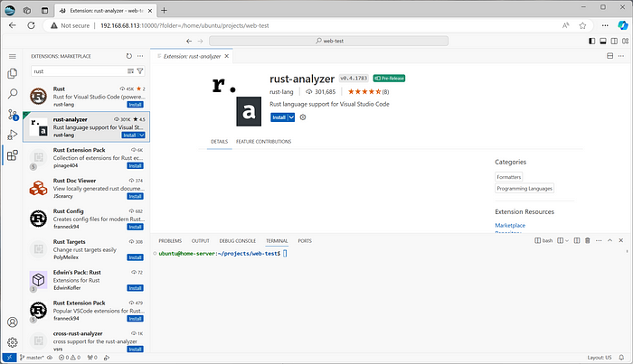The width and height of the screenshot is (633, 364).
Task: Maximize the terminal panel size
Action: 610,240
